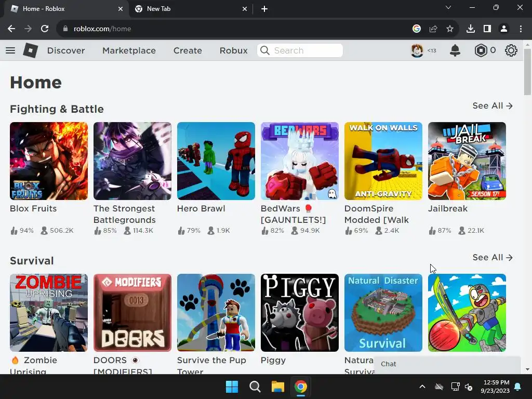This screenshot has height=399, width=532.
Task: View site info padlock icon
Action: click(65, 29)
